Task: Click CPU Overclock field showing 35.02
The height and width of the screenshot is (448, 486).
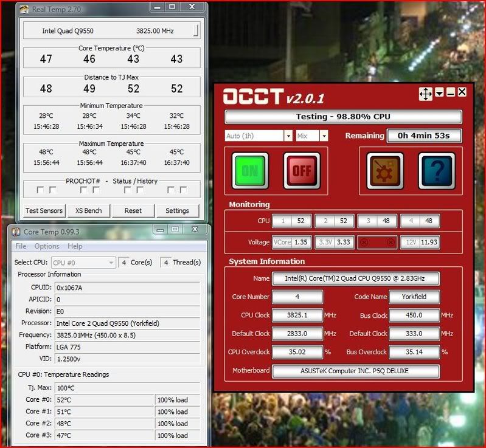Action: pyautogui.click(x=297, y=352)
